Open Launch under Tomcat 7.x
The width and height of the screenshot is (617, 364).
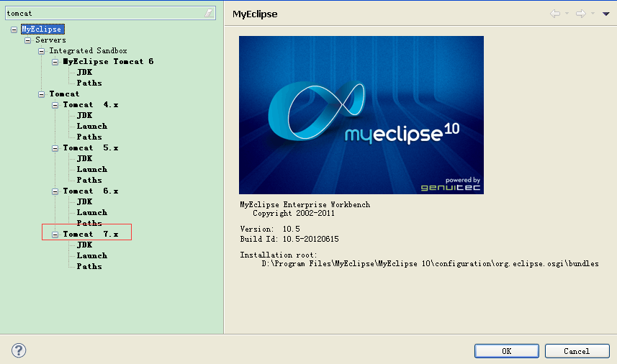tap(91, 255)
